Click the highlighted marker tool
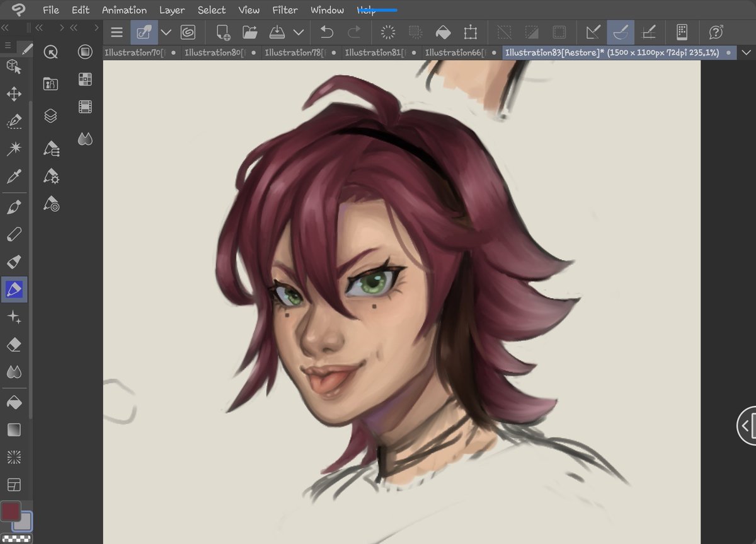This screenshot has height=544, width=756. point(14,289)
